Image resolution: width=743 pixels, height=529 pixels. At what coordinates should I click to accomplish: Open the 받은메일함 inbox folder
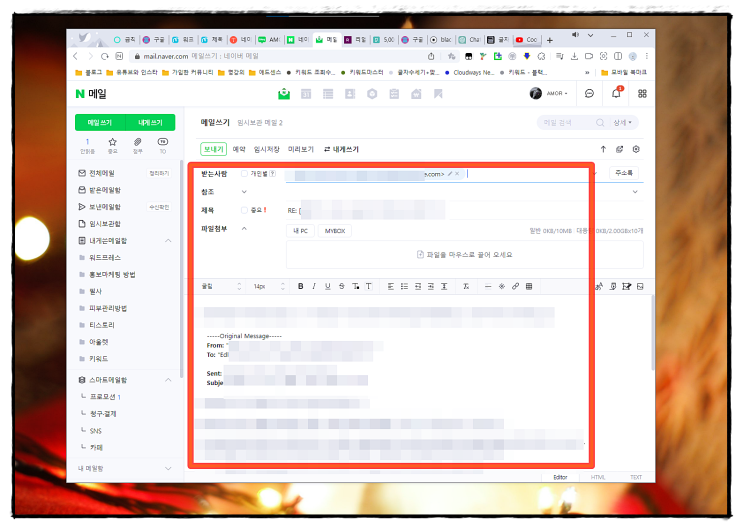105,190
